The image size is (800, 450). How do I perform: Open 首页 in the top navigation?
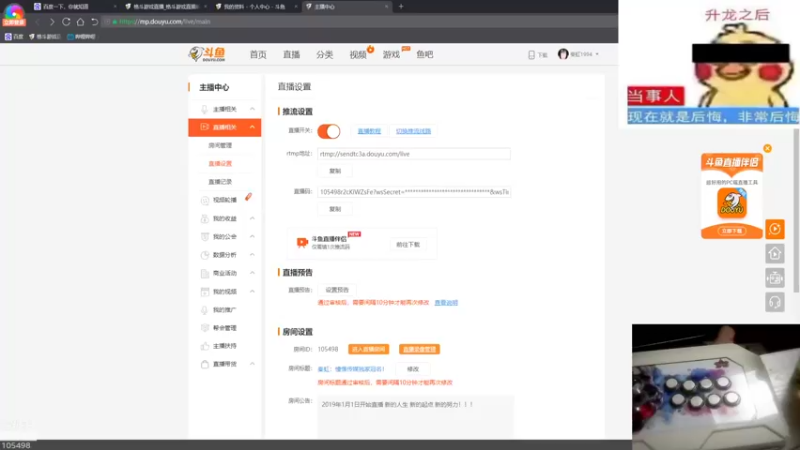[258, 55]
